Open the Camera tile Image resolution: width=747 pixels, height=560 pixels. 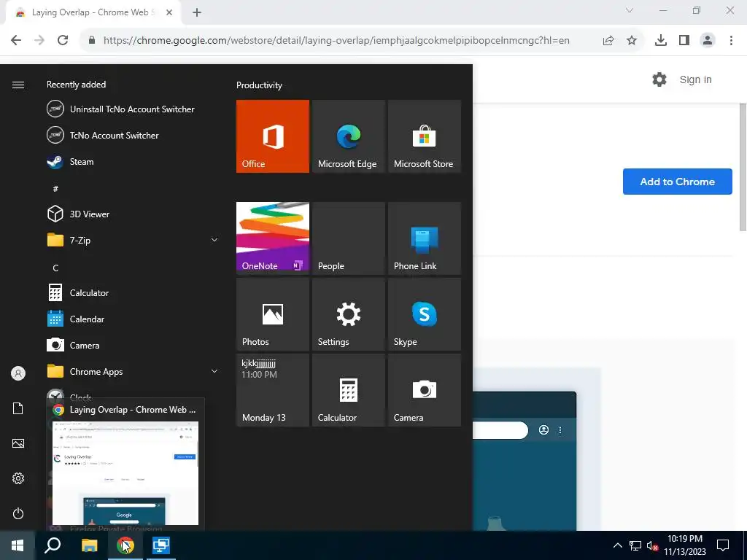(425, 390)
